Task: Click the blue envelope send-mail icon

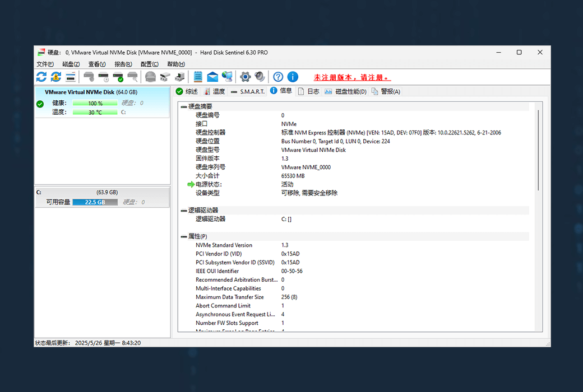Action: 212,77
